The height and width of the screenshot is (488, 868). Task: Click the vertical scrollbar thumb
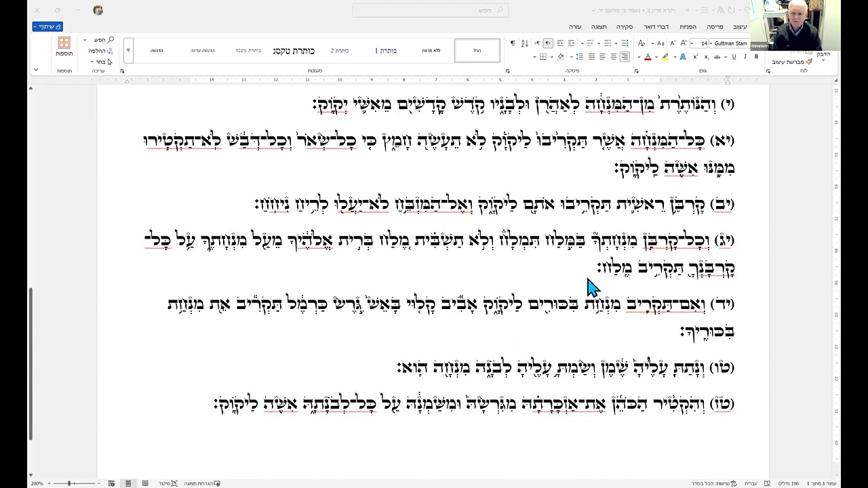[x=31, y=363]
